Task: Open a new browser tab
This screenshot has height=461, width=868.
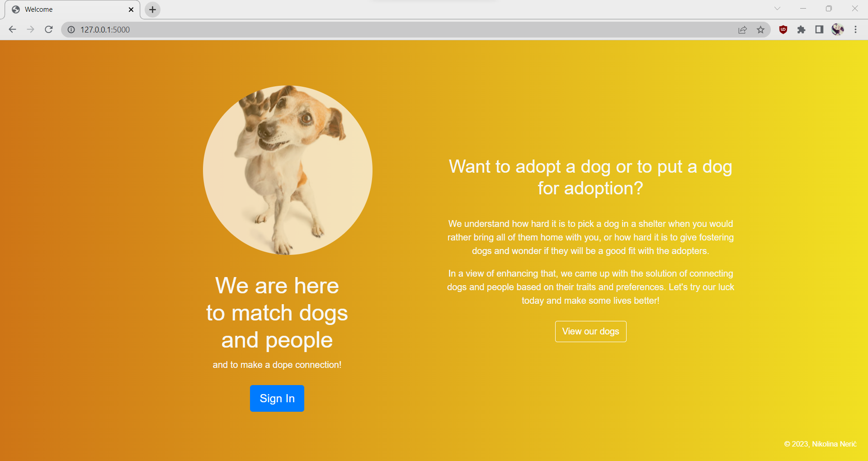Action: 152,9
